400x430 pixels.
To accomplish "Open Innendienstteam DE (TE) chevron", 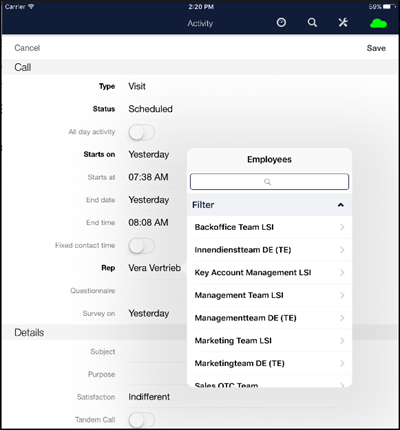I will tap(342, 250).
